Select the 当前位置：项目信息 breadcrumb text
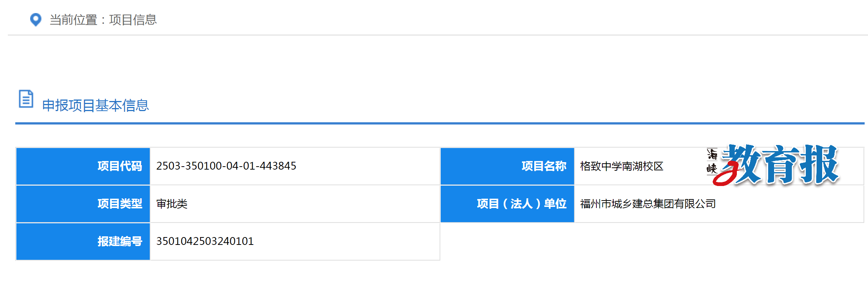 pos(103,20)
